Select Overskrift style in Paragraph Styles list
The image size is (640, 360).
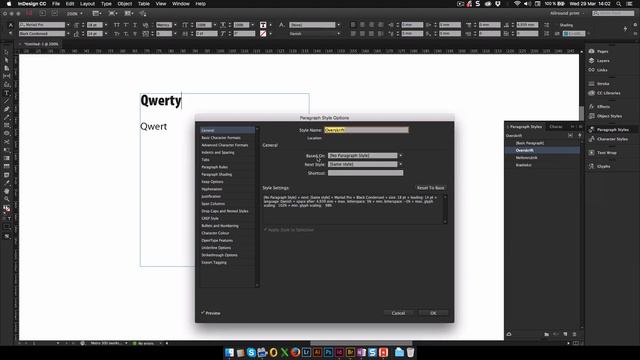[x=524, y=150]
